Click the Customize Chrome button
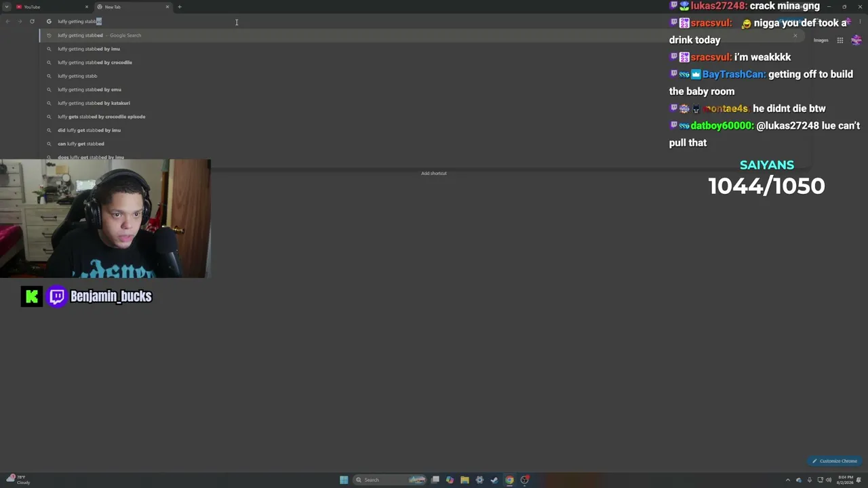 [835, 461]
